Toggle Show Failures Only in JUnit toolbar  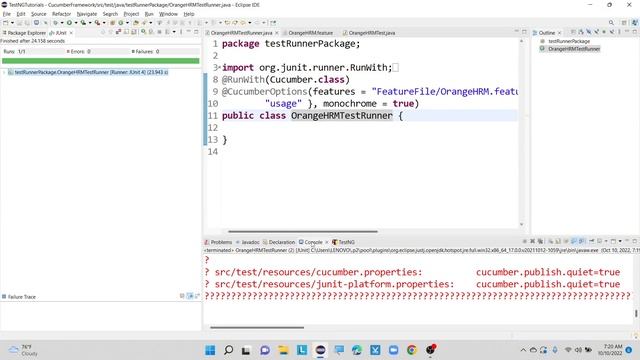(118, 32)
